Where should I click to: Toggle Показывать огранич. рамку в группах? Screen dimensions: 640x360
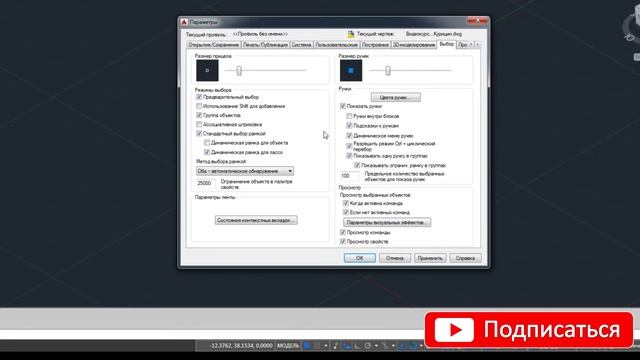357,165
